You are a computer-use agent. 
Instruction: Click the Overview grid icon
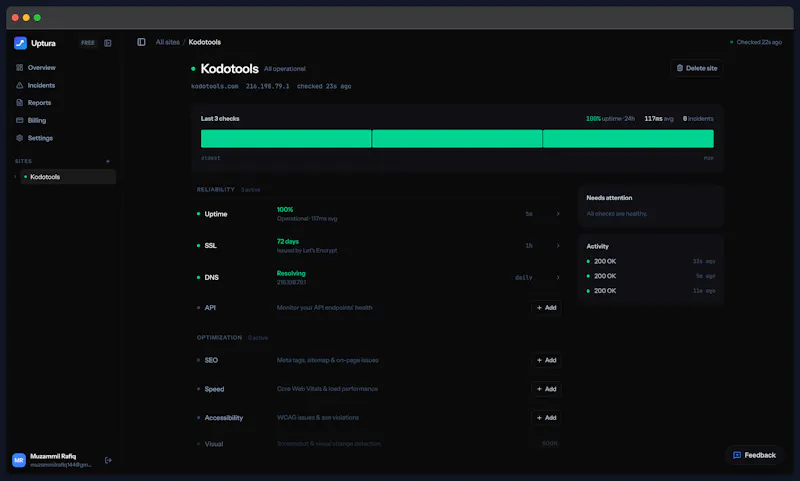pos(19,67)
